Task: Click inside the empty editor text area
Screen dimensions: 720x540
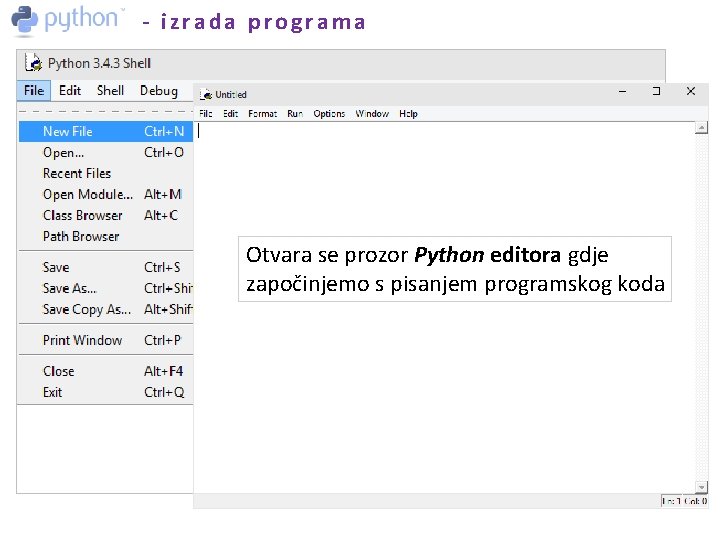Action: click(x=444, y=307)
